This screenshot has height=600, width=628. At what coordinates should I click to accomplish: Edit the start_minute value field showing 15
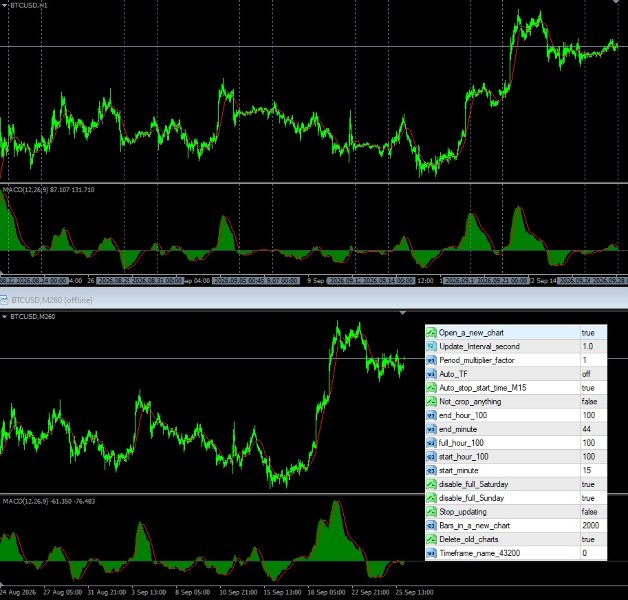tap(593, 470)
